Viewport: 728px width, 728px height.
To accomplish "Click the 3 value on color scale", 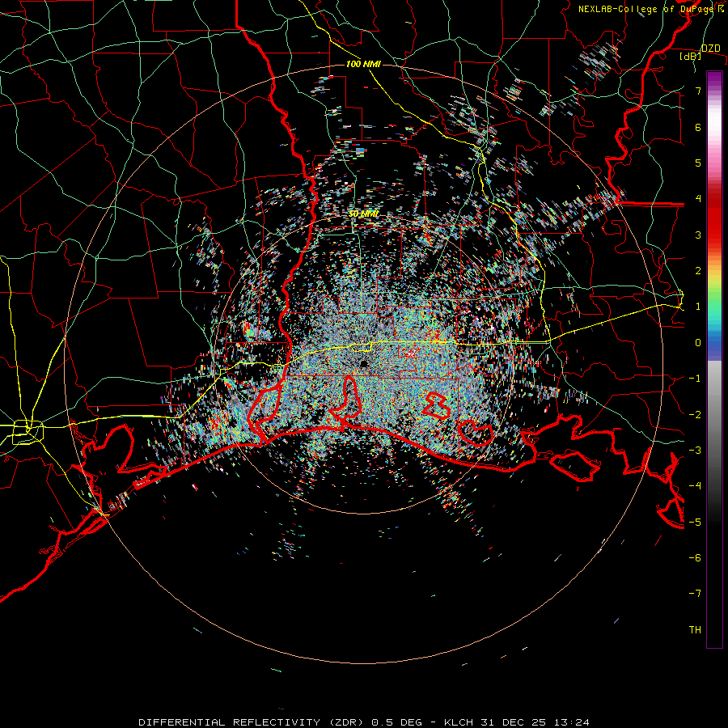I will click(698, 235).
